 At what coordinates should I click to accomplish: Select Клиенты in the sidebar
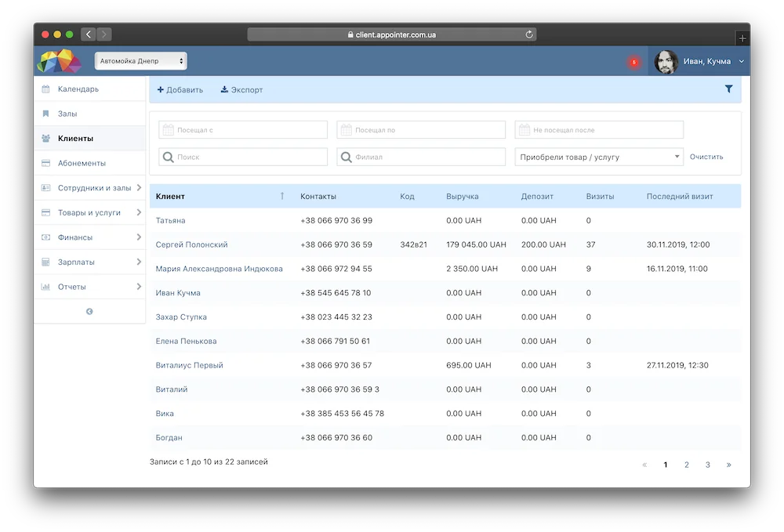point(90,139)
